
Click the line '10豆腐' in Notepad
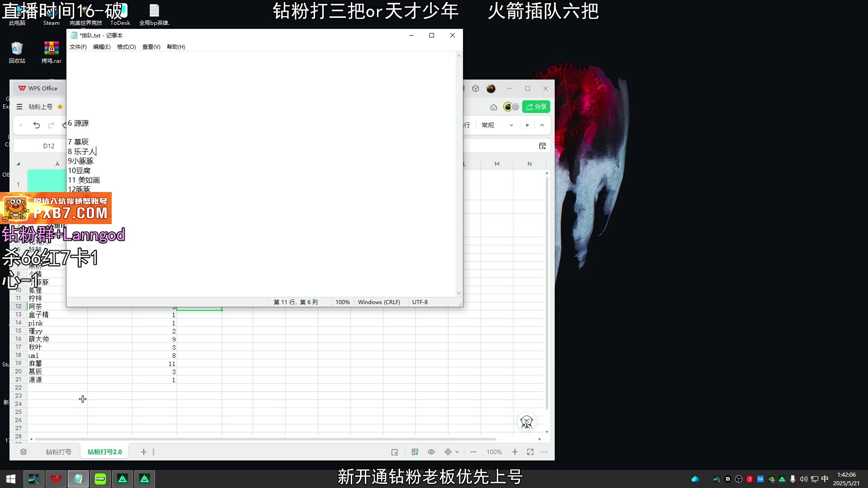pyautogui.click(x=79, y=171)
